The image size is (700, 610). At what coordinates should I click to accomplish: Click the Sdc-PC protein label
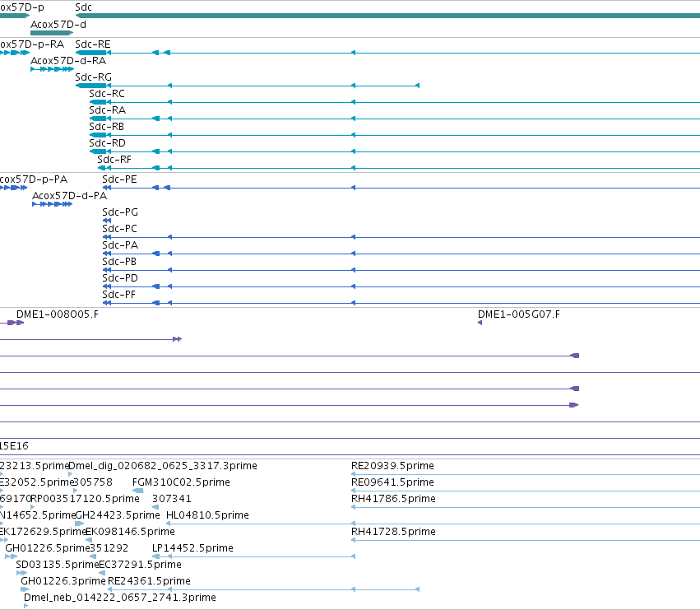click(119, 229)
